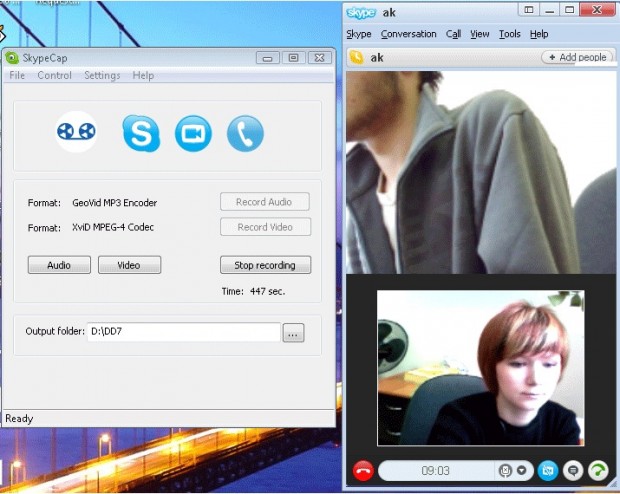
Task: Open the Call menu in Skype
Action: click(453, 34)
